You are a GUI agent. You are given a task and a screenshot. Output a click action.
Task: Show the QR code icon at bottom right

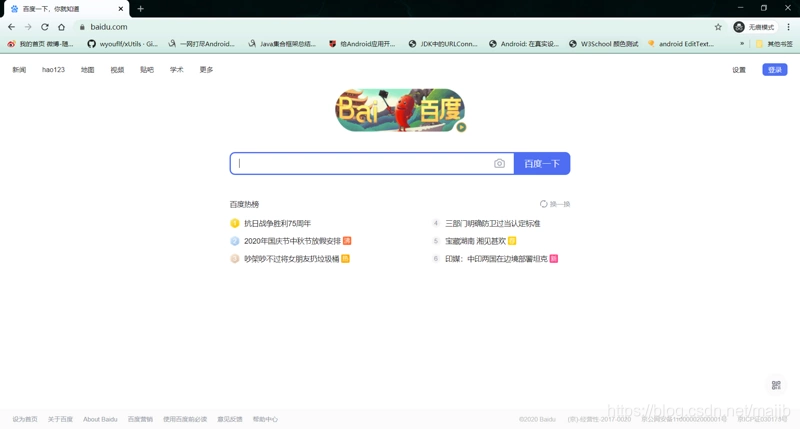coord(776,385)
